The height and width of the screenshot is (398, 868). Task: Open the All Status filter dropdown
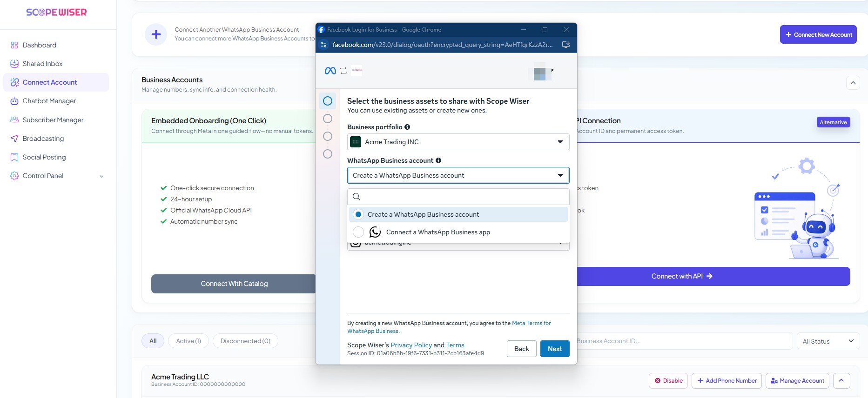[828, 341]
